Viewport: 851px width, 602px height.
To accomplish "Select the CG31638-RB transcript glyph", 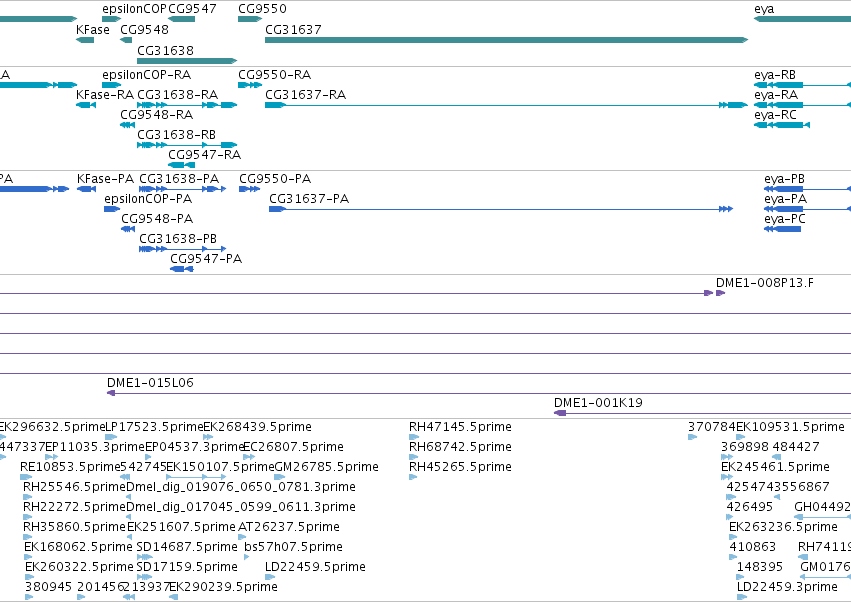I will tap(187, 145).
